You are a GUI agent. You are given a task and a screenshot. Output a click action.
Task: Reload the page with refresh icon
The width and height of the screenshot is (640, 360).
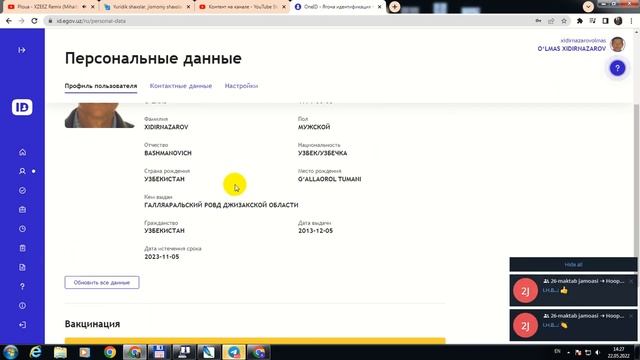[x=34, y=21]
